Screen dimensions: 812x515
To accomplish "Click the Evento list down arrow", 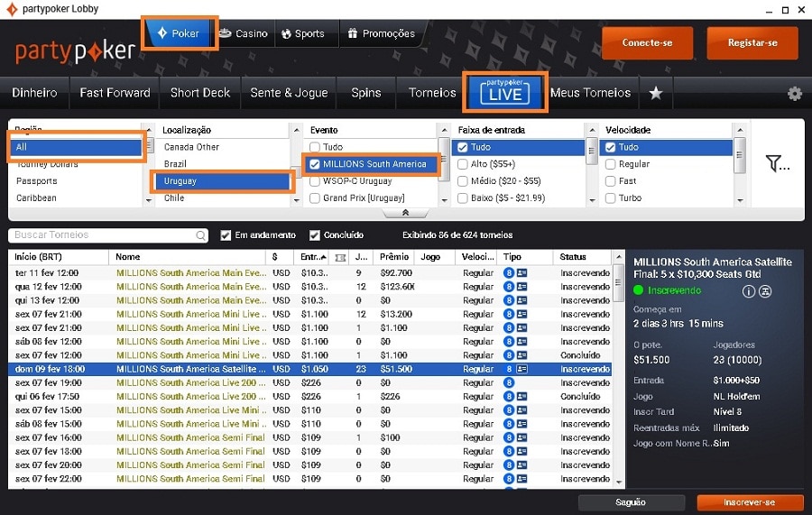I will (x=444, y=200).
